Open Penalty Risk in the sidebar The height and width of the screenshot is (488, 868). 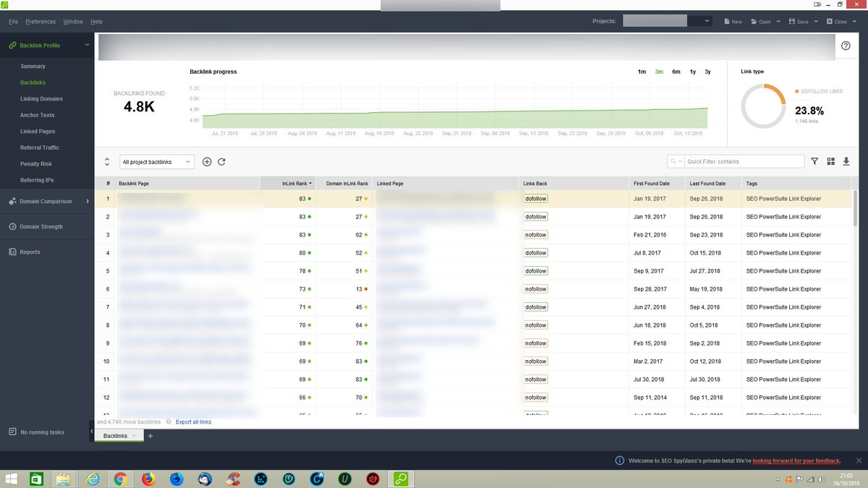point(36,164)
